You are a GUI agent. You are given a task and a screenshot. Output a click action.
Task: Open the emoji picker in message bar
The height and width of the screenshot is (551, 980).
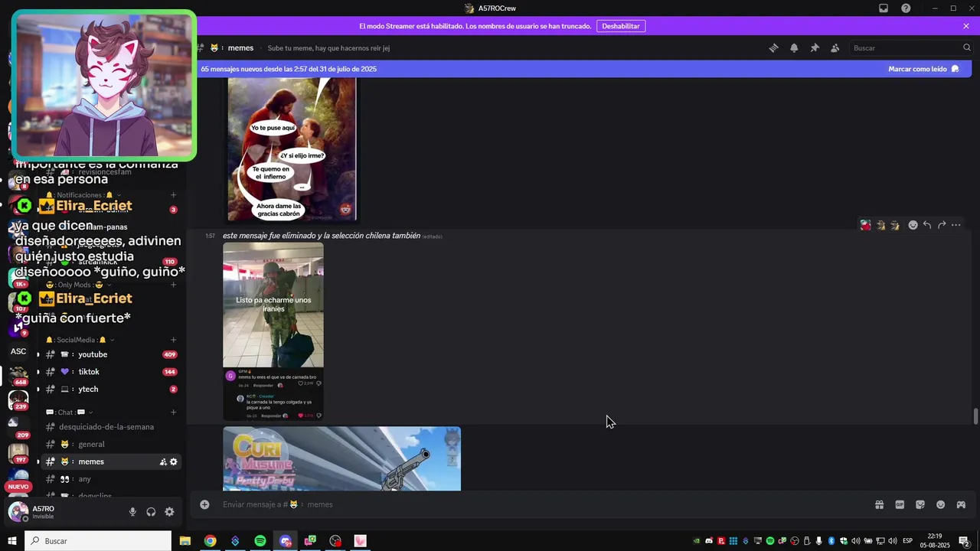(940, 504)
